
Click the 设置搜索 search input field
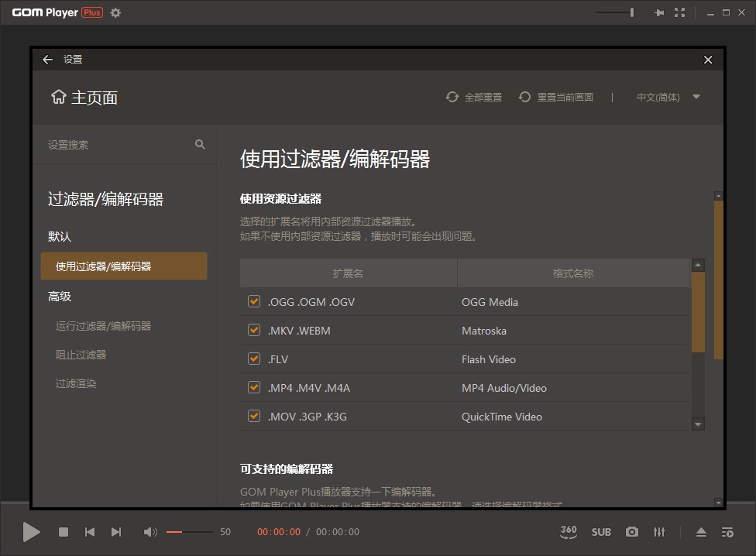(116, 145)
